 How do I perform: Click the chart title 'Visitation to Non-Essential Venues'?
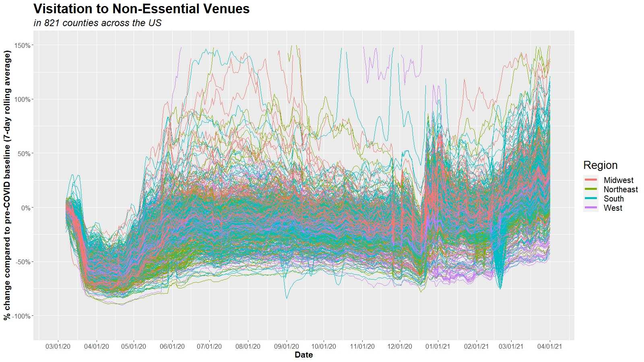tap(141, 9)
